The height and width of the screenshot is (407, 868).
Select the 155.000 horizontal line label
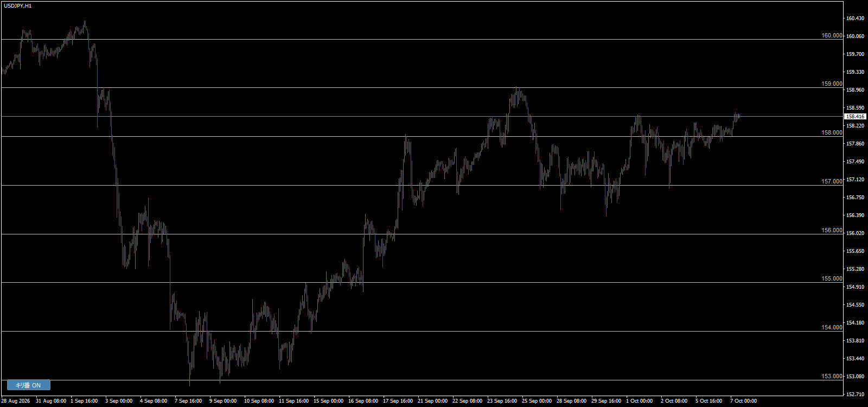[832, 278]
